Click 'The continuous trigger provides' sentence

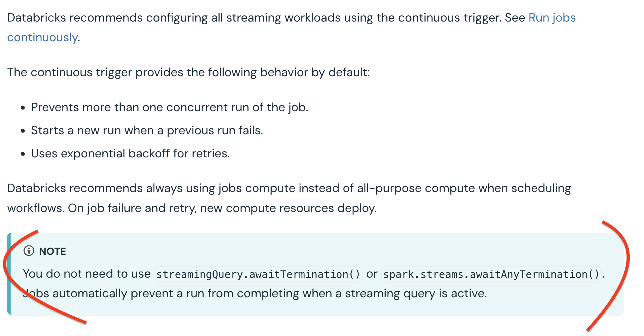pos(188,72)
